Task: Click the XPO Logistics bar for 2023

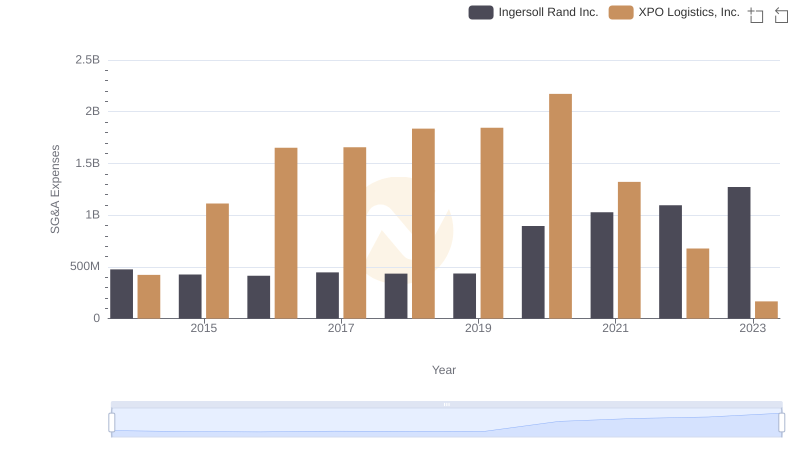Action: 766,310
